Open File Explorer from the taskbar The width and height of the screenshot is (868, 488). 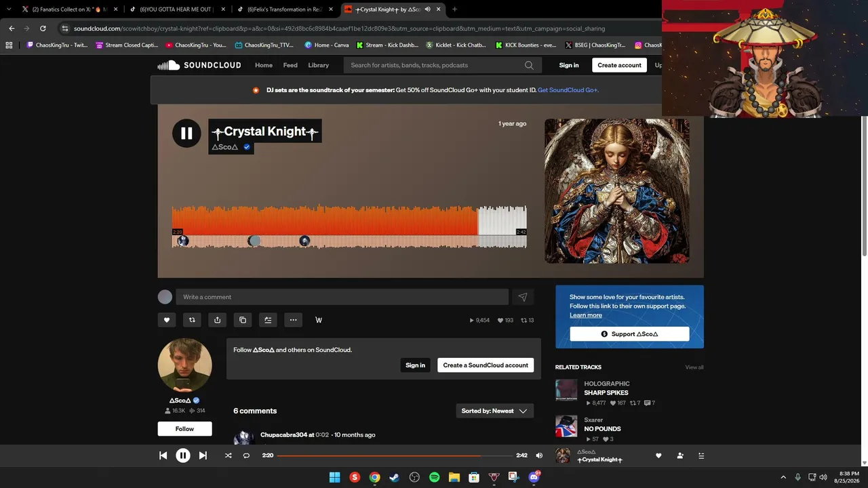(454, 477)
